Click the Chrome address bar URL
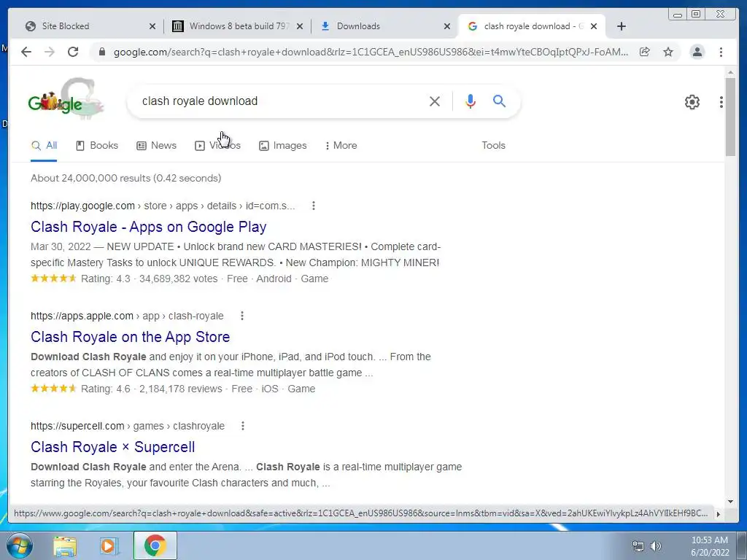The width and height of the screenshot is (747, 560). tap(371, 52)
